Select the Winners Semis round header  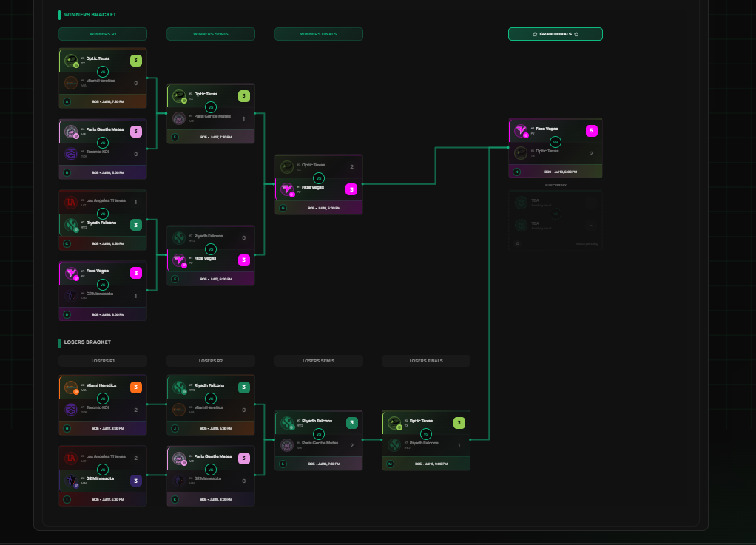point(211,34)
